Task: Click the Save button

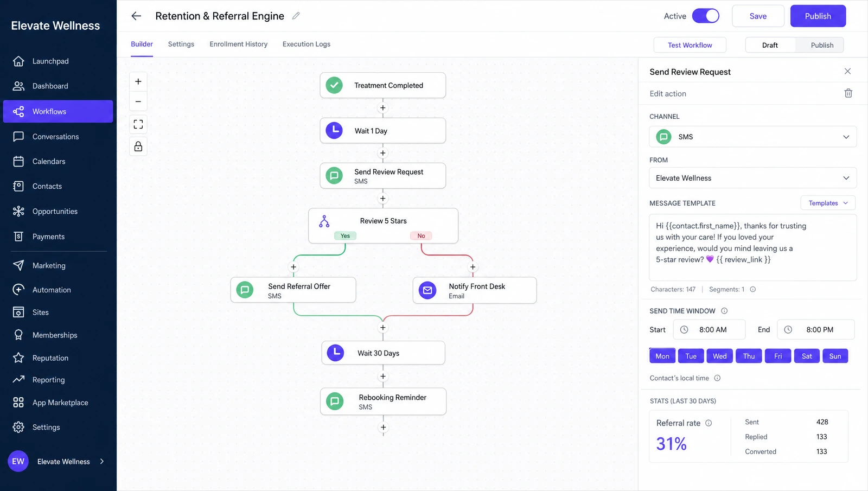Action: click(758, 16)
